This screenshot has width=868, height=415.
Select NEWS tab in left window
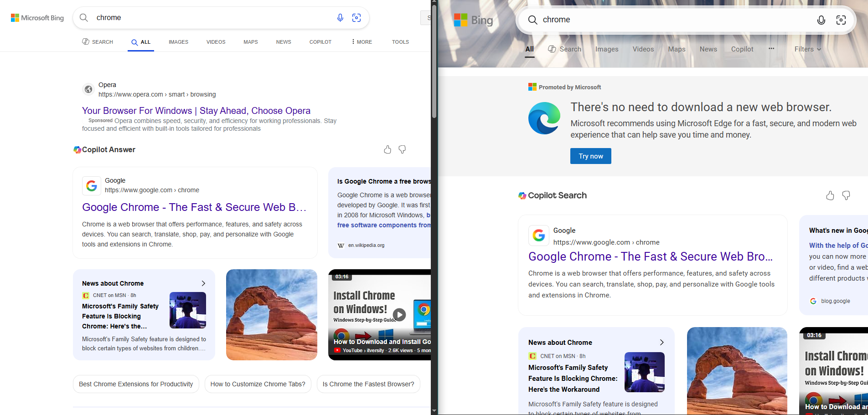click(x=284, y=42)
